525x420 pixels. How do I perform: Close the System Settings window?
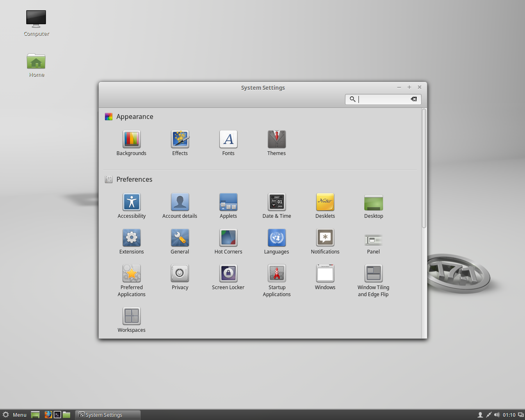tap(420, 87)
